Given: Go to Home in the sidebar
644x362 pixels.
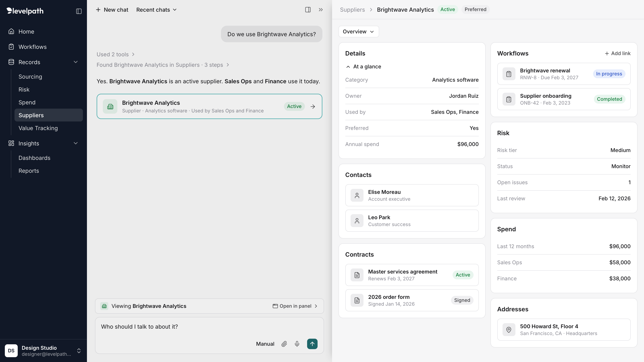Looking at the screenshot, I should coord(43,32).
